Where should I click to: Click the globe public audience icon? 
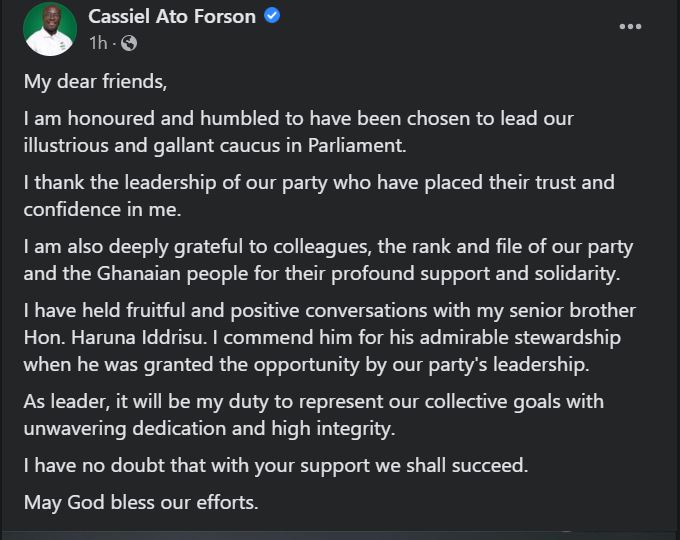tap(129, 43)
